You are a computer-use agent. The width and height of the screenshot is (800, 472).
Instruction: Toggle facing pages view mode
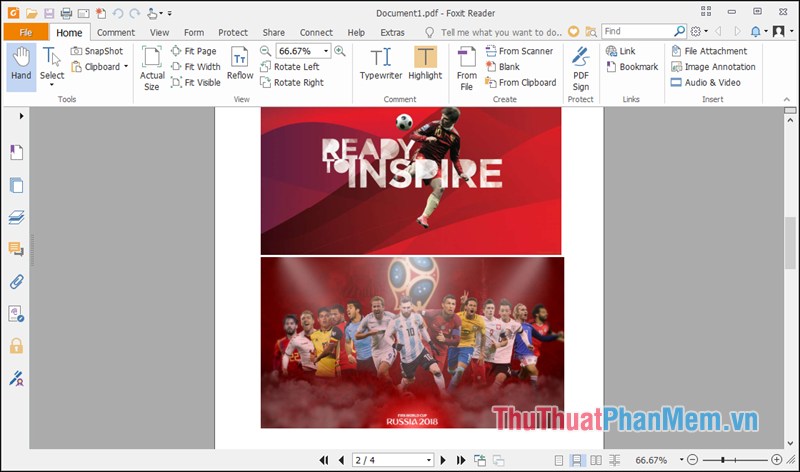click(x=595, y=460)
